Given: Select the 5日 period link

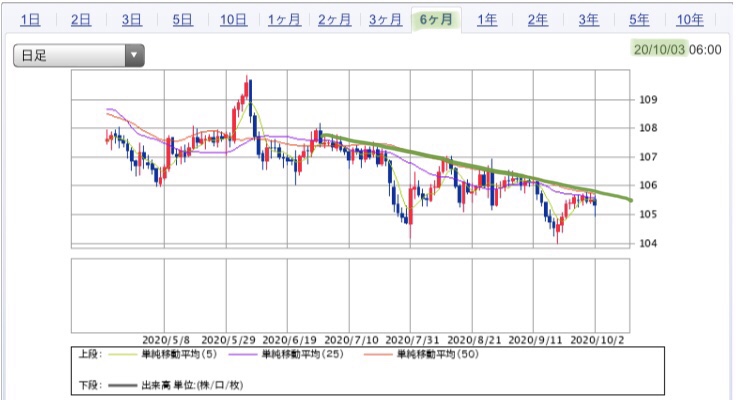Looking at the screenshot, I should tap(183, 20).
